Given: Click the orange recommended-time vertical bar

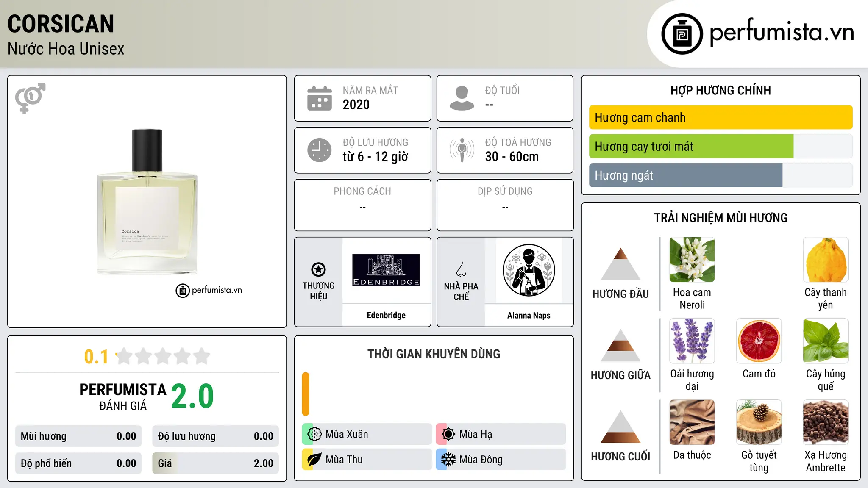Looking at the screenshot, I should tap(306, 394).
